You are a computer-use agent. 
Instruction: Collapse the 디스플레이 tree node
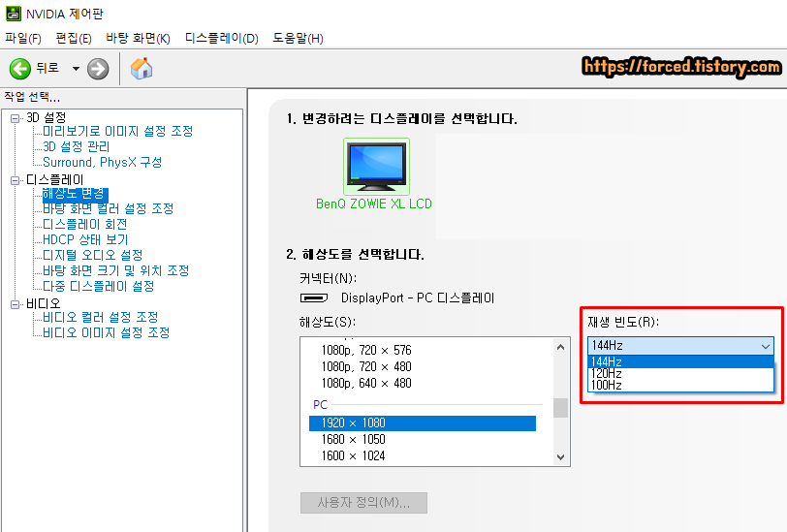tap(16, 180)
